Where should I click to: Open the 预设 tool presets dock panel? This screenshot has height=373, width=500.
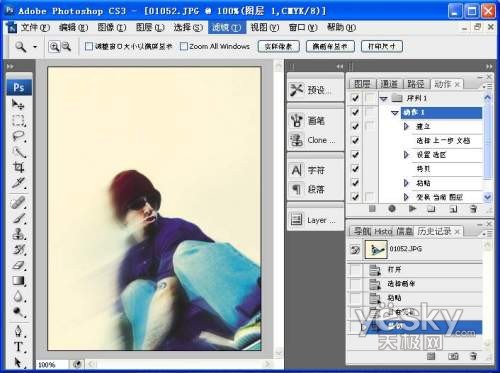click(315, 90)
